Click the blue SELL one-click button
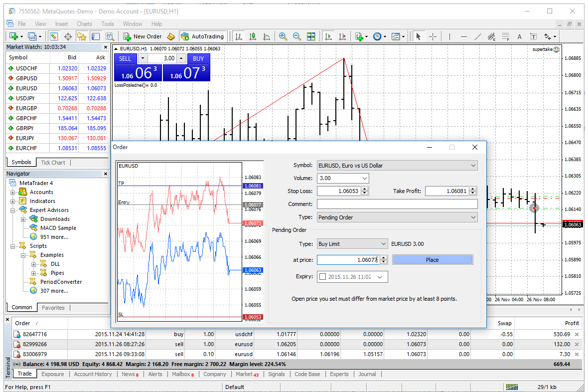This screenshot has width=588, height=392. tap(125, 58)
